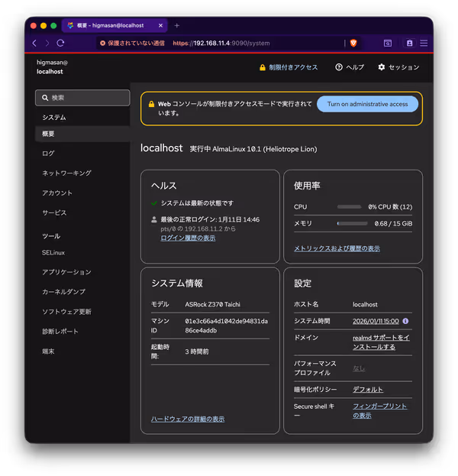Open the ネットワーキング sidebar item
458x476 pixels.
click(x=66, y=173)
